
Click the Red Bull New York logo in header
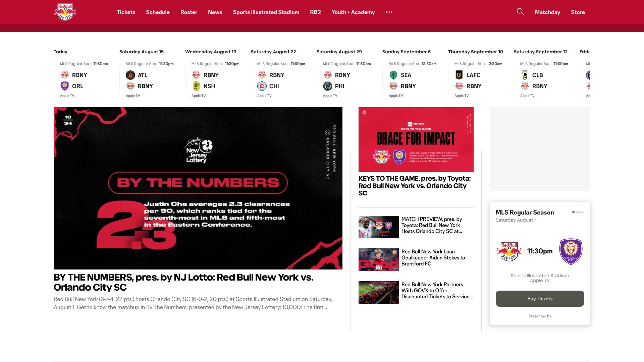[x=65, y=12]
